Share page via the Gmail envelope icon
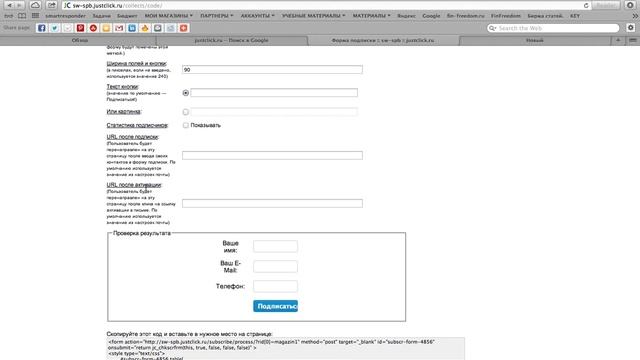The image size is (640, 360). (119, 28)
